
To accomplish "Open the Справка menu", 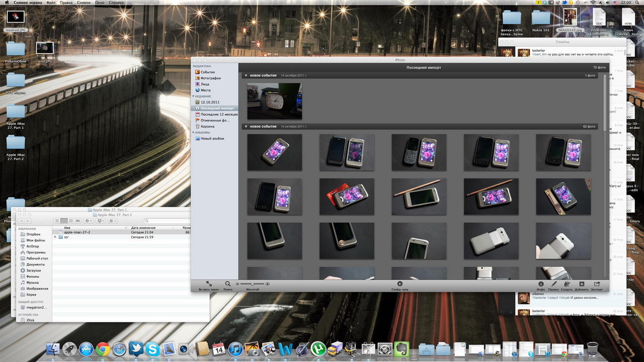I will click(x=116, y=3).
